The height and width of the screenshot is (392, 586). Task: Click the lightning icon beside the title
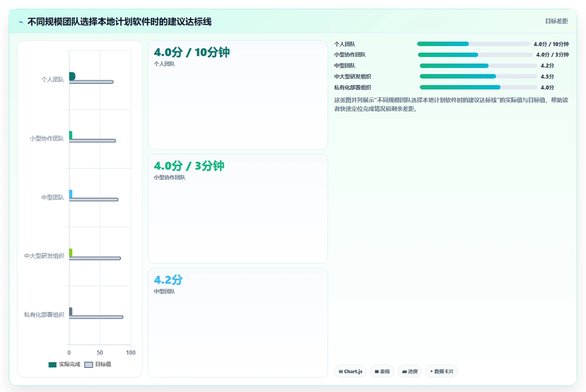[x=21, y=22]
